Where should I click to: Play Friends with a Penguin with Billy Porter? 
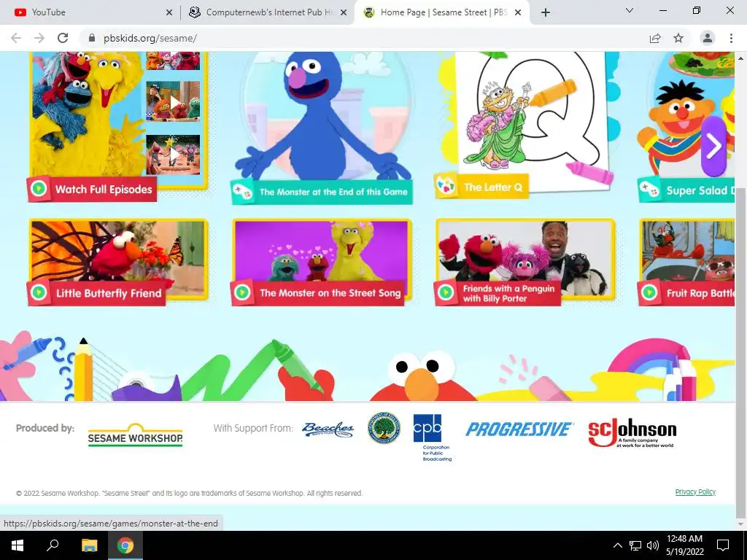pyautogui.click(x=508, y=293)
